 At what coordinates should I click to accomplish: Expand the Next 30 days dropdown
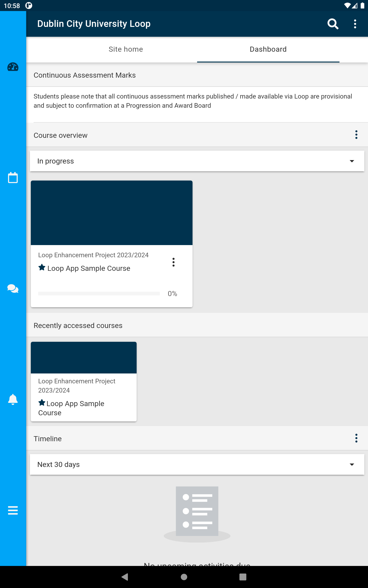click(x=197, y=464)
